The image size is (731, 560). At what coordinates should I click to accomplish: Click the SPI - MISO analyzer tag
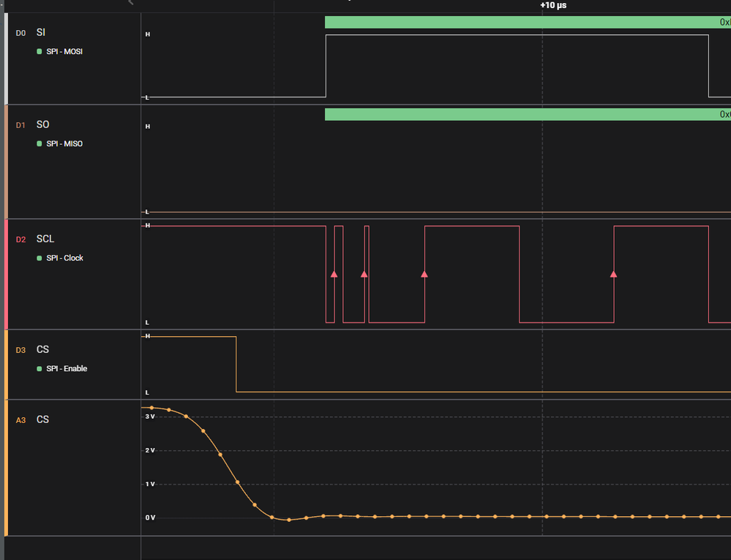64,143
